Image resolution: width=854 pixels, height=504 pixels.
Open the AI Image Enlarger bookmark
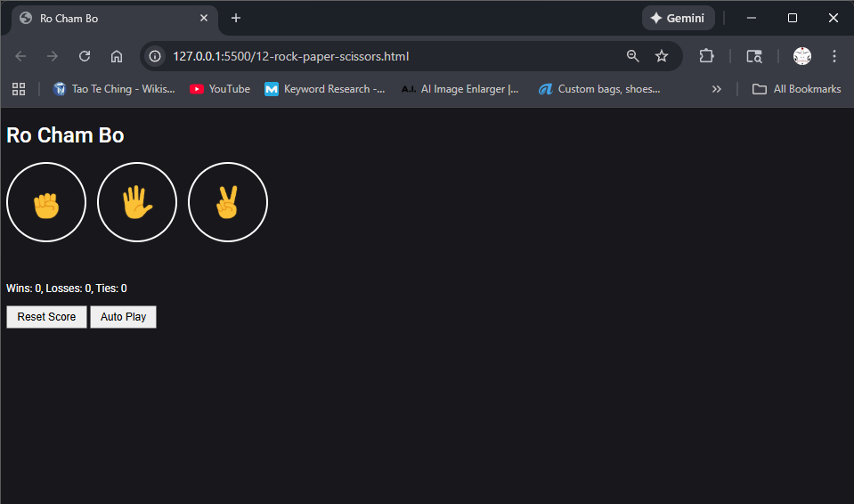460,89
